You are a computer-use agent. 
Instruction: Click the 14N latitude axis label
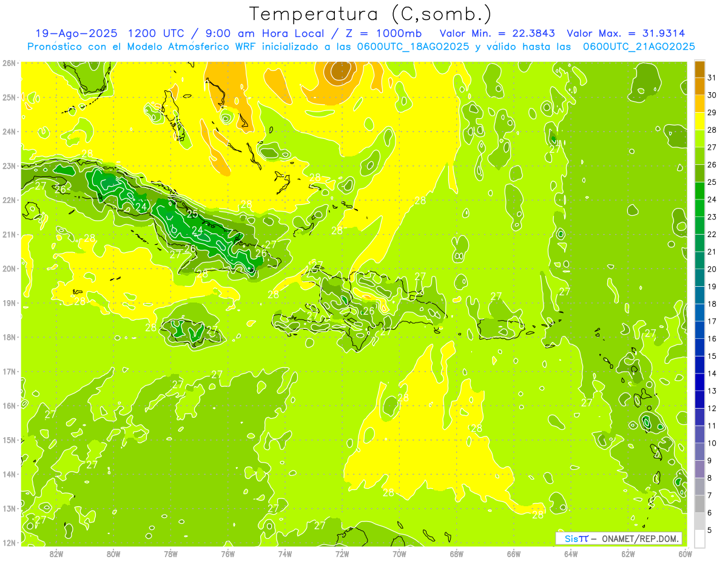click(x=9, y=474)
